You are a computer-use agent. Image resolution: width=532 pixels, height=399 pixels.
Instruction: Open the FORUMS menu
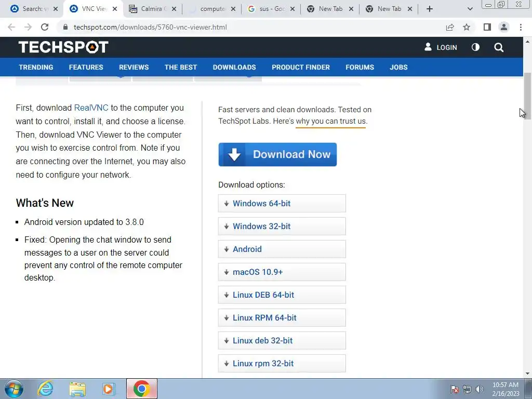360,67
